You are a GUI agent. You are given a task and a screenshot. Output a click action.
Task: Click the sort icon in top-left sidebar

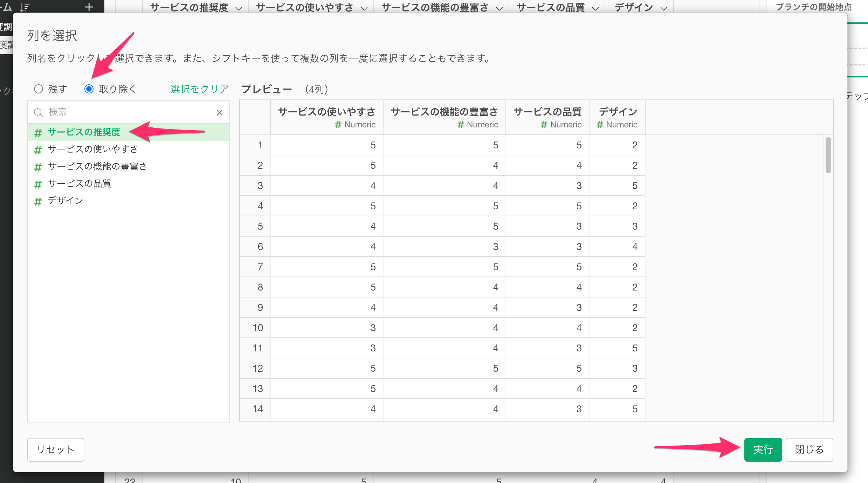pyautogui.click(x=25, y=7)
